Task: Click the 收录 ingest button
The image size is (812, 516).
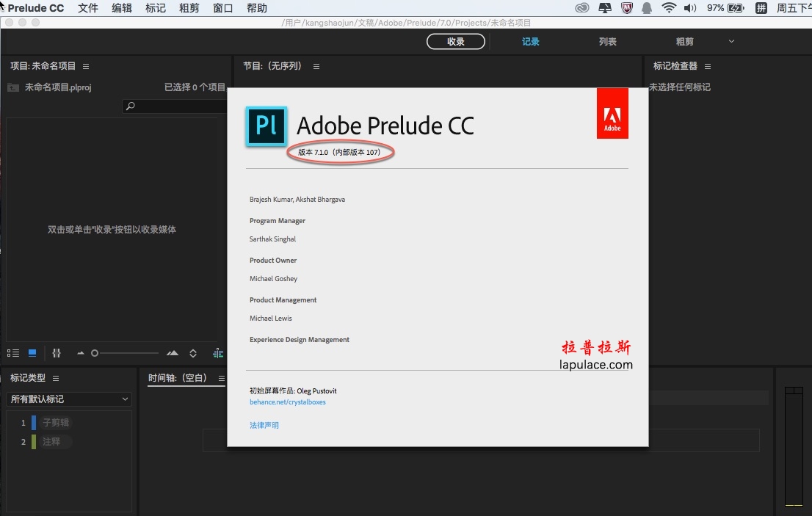Action: [456, 41]
